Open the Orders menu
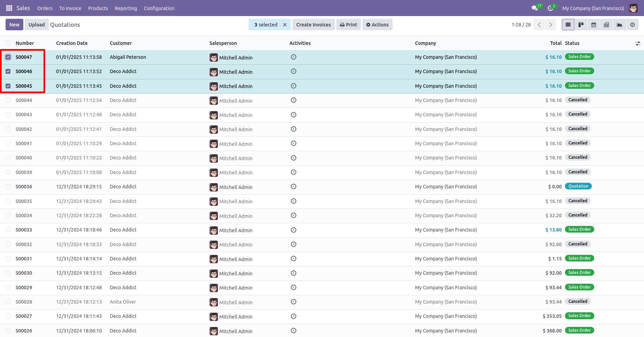The height and width of the screenshot is (337, 644). coord(45,8)
